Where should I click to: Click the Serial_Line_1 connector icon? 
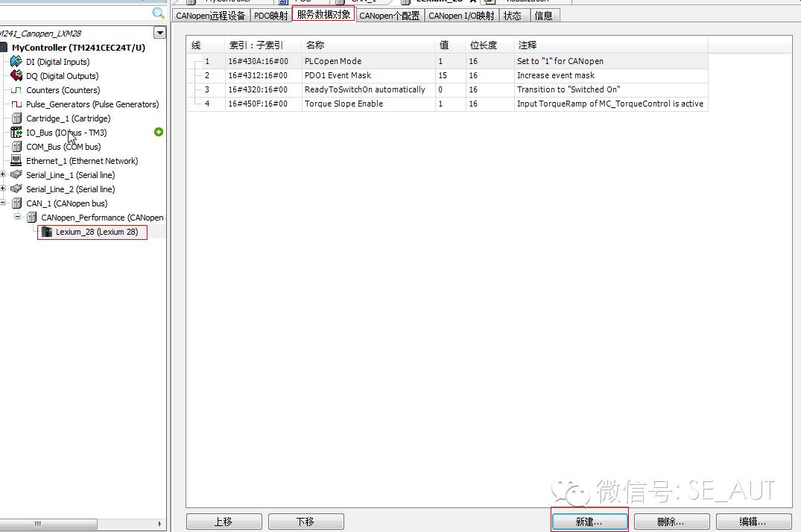coord(16,175)
